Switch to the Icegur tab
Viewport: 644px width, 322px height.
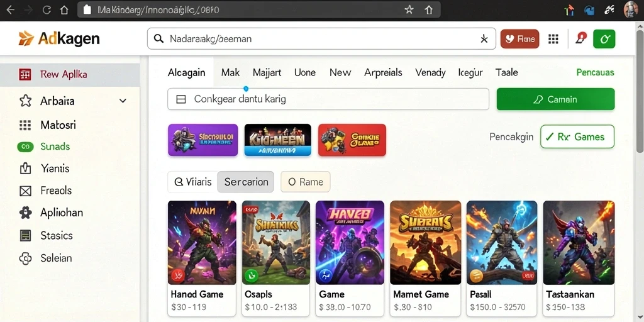point(470,73)
